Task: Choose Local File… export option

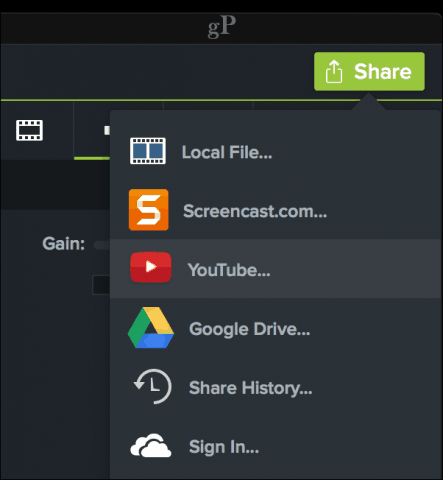Action: coord(227,153)
